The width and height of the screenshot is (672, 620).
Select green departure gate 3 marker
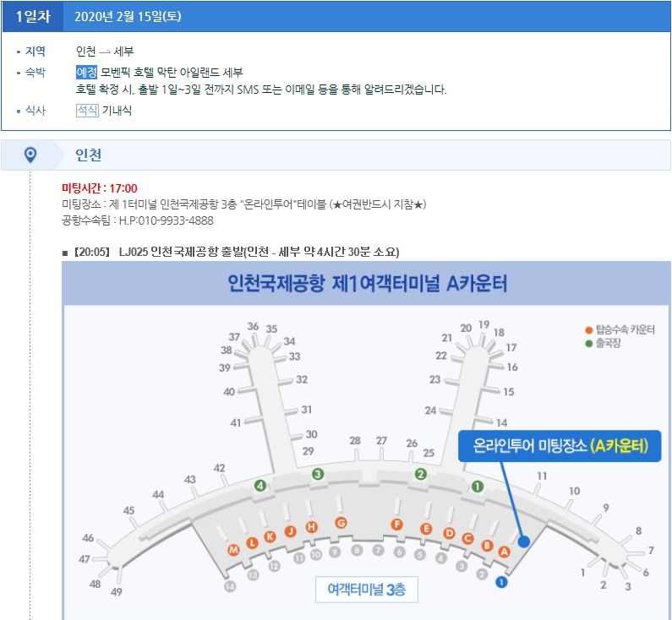318,474
